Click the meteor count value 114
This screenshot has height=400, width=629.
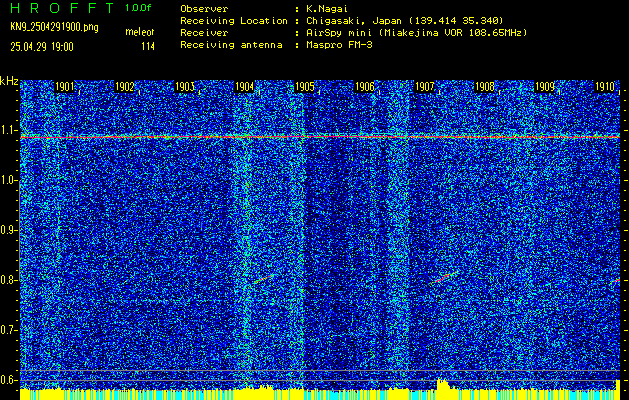pos(148,47)
